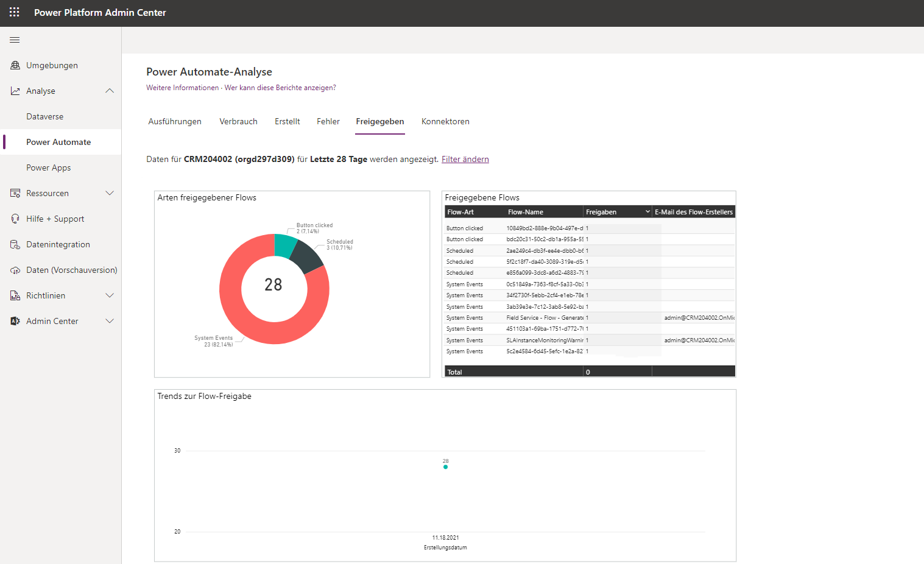This screenshot has height=564, width=924.
Task: Click flow name 0c51849a-7363-f8cf-5a33-0b3
Action: (x=545, y=284)
